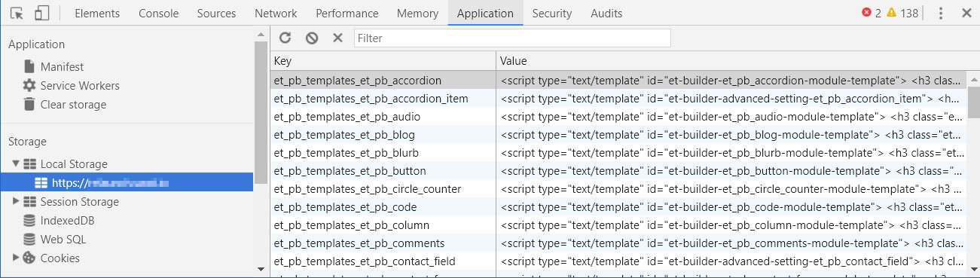Switch to the Console tab

[x=159, y=14]
